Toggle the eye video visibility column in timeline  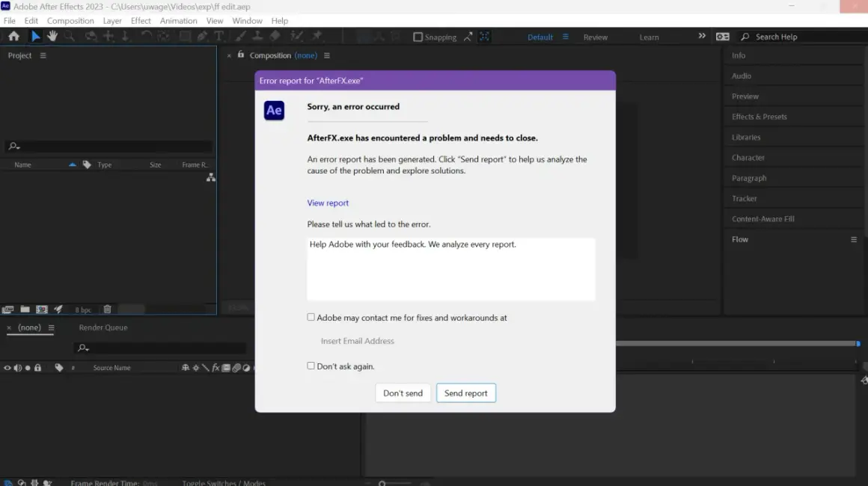7,368
